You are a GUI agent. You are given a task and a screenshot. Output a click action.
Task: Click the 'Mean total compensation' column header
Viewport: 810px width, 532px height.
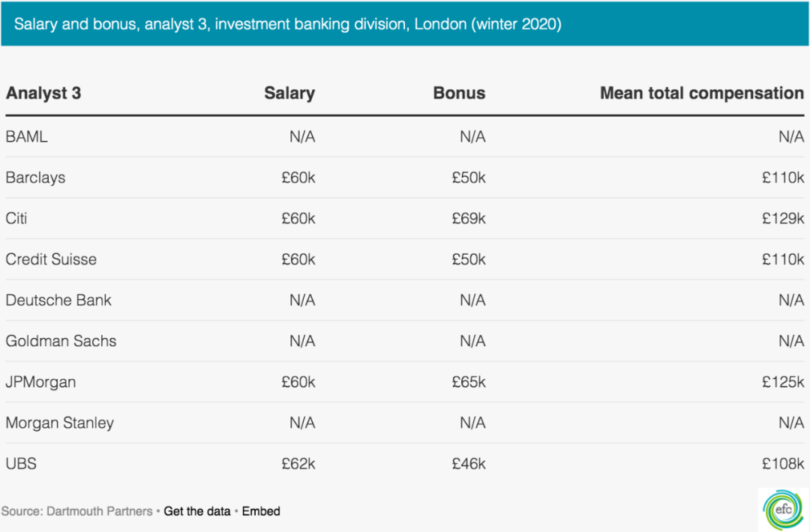(701, 94)
